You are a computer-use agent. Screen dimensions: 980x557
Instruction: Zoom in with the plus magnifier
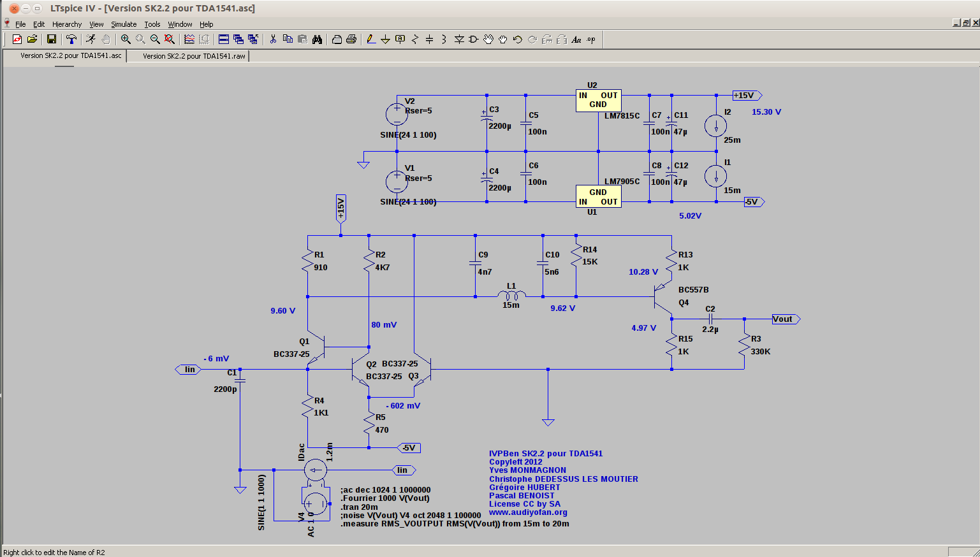pyautogui.click(x=126, y=39)
